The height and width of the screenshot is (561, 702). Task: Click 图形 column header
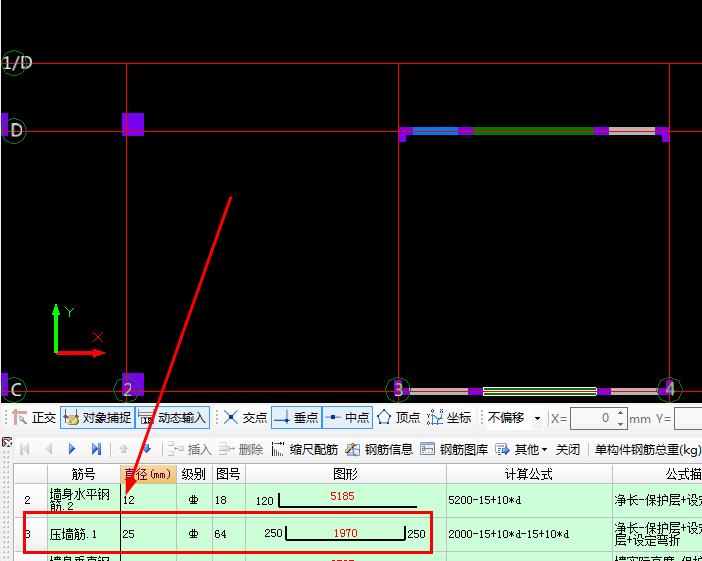[x=345, y=474]
